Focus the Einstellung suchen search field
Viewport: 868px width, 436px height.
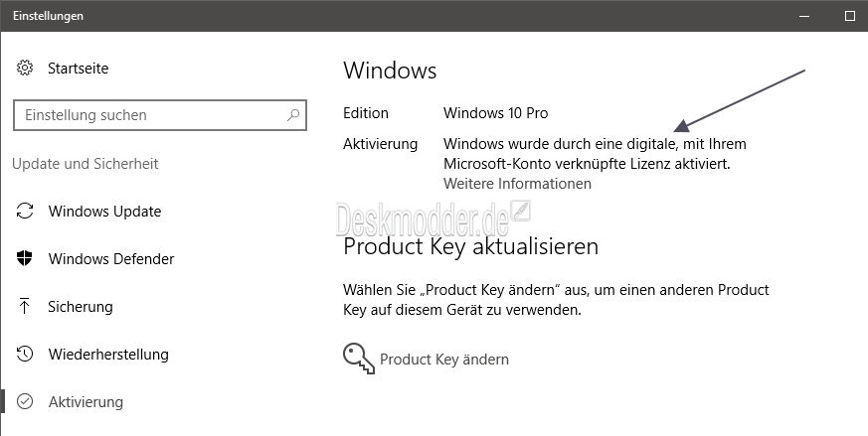tap(160, 115)
